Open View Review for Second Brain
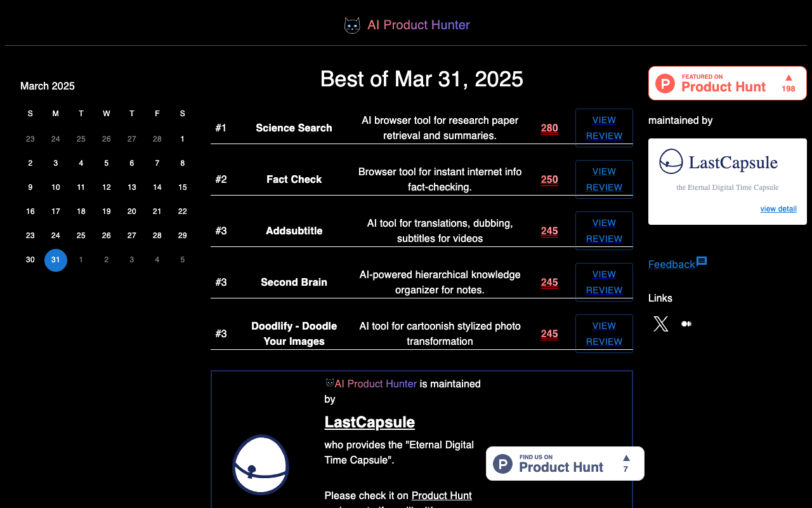This screenshot has height=508, width=812. [604, 282]
